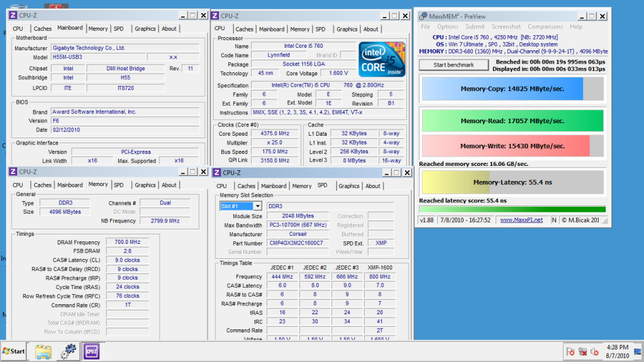The width and height of the screenshot is (644, 362).
Task: Click the Action Center flag tray icon
Action: point(570,351)
